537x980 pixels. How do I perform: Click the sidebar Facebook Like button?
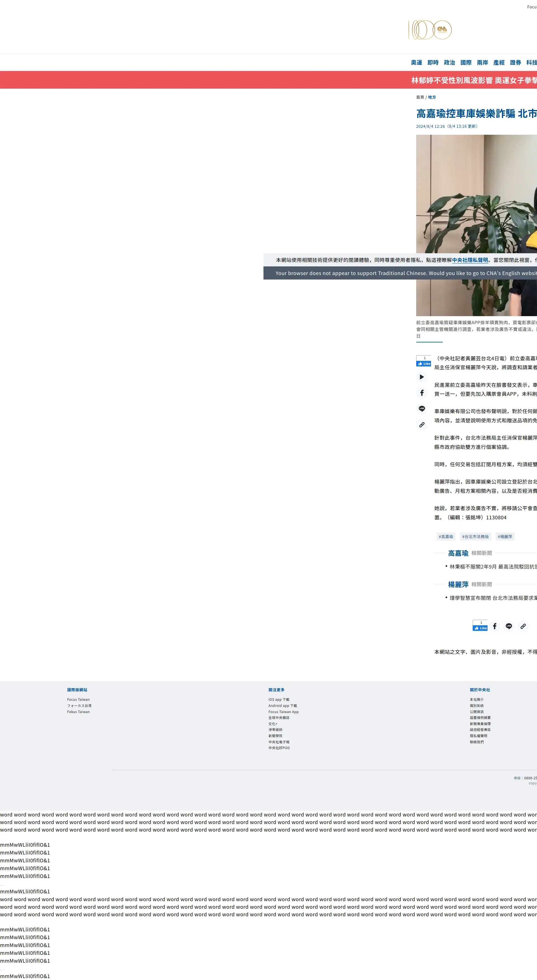pos(424,363)
